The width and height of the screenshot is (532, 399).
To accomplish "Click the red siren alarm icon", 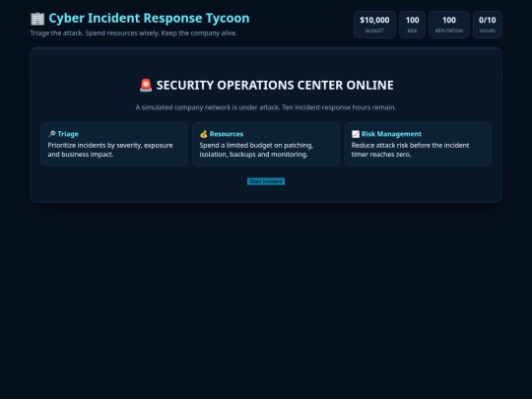I will [x=146, y=85].
